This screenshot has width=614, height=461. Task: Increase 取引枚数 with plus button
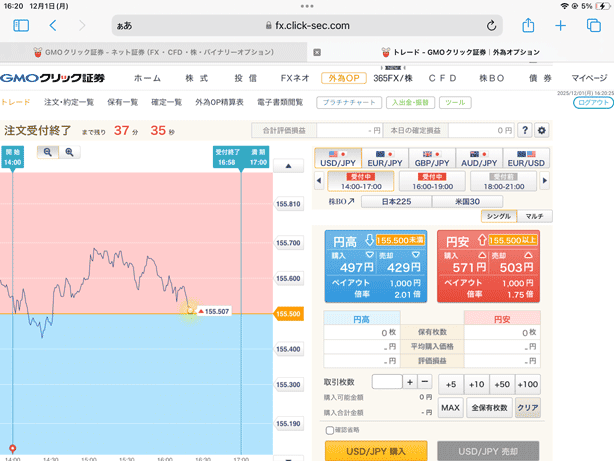[410, 382]
